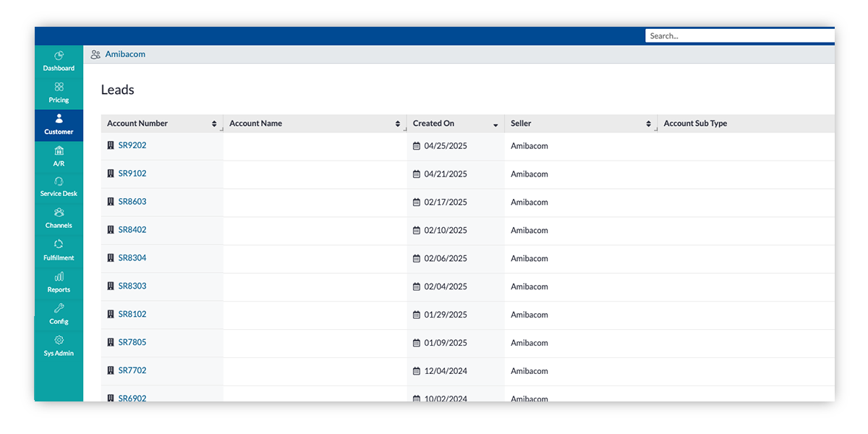Open Sys Admin gear in sidebar
The height and width of the screenshot is (434, 868).
59,346
